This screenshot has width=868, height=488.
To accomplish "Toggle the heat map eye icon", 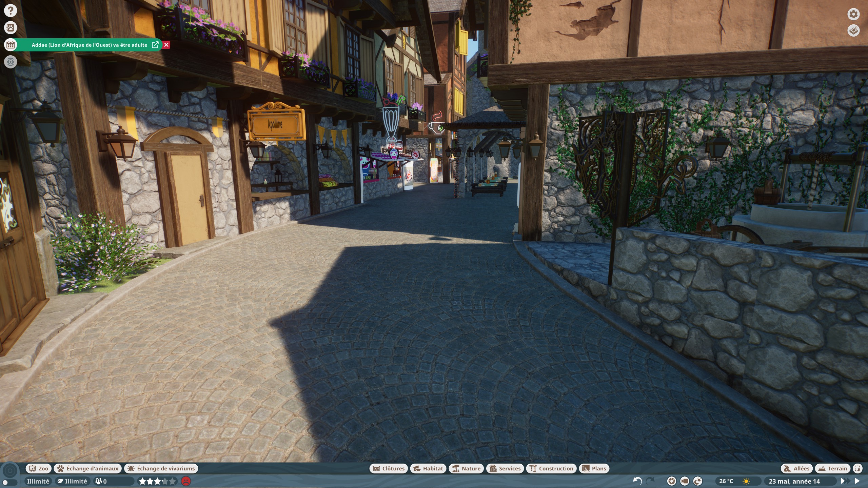I will 11,62.
